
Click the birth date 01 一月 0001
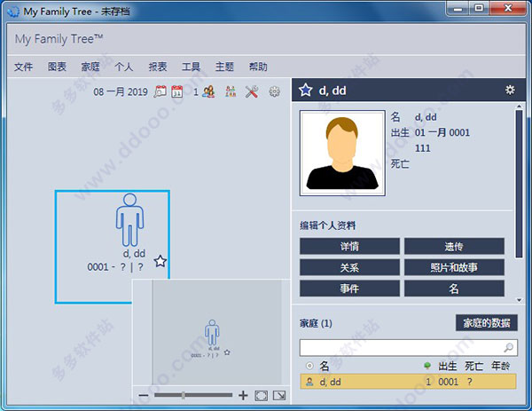coord(442,132)
